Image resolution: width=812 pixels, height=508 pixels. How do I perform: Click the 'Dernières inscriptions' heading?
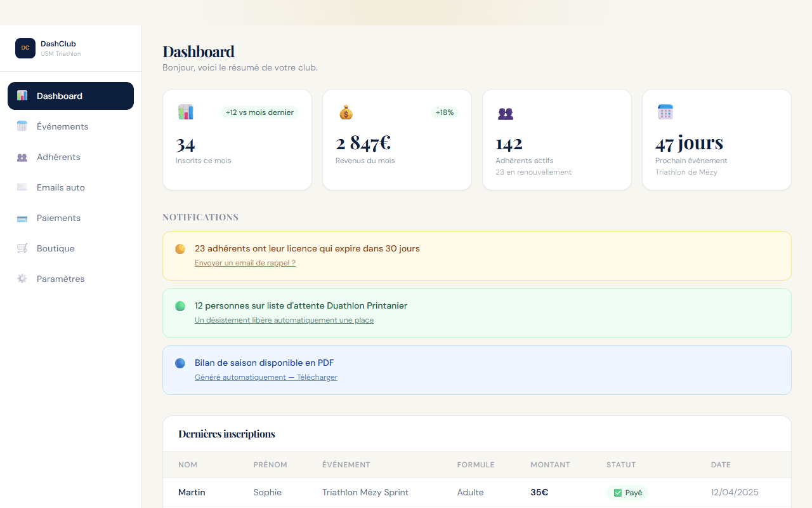point(227,434)
